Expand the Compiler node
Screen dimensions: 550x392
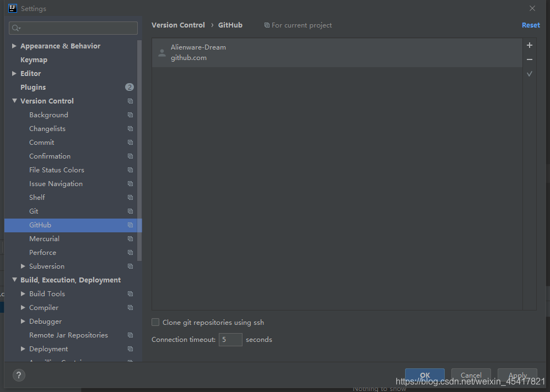(23, 308)
